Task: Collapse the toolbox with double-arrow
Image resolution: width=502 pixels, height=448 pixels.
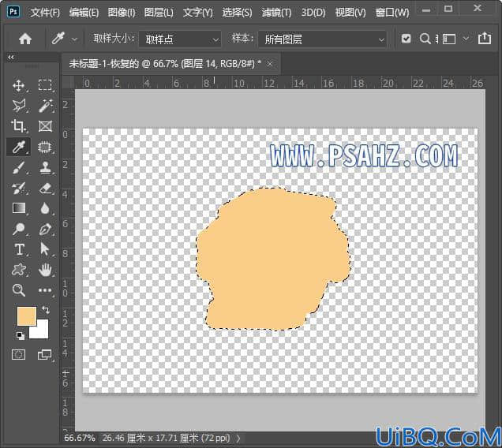Action: click(11, 58)
